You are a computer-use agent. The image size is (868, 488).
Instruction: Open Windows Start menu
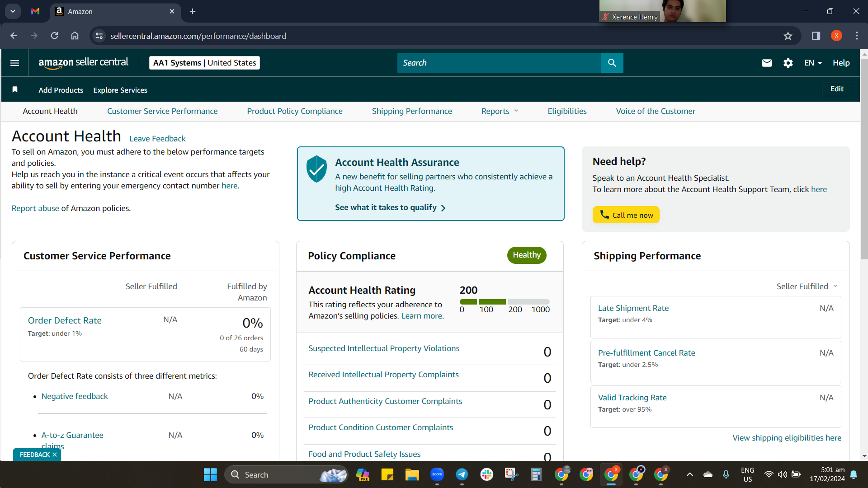coord(210,474)
